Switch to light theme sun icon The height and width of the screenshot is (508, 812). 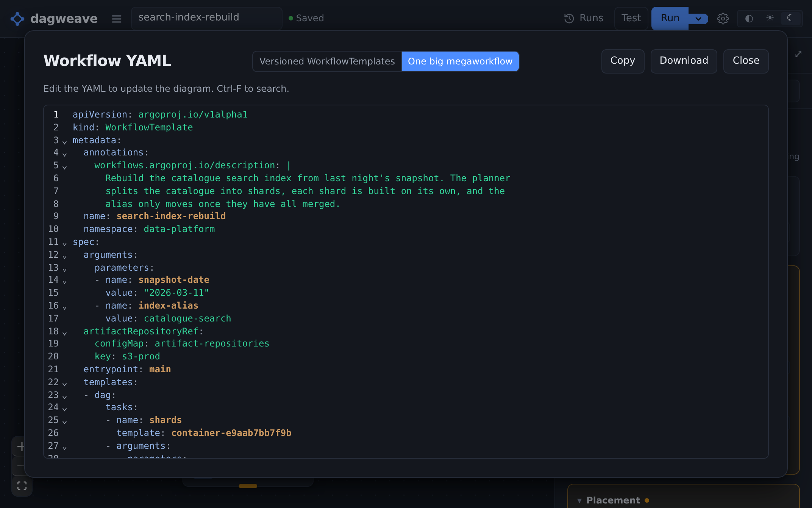pyautogui.click(x=770, y=18)
